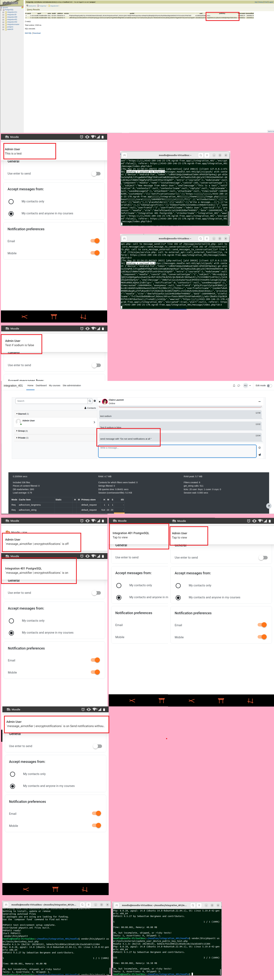Screen dimensions: 274x980
Task: Click the search magnifier button in messaging
Action: coord(90,401)
